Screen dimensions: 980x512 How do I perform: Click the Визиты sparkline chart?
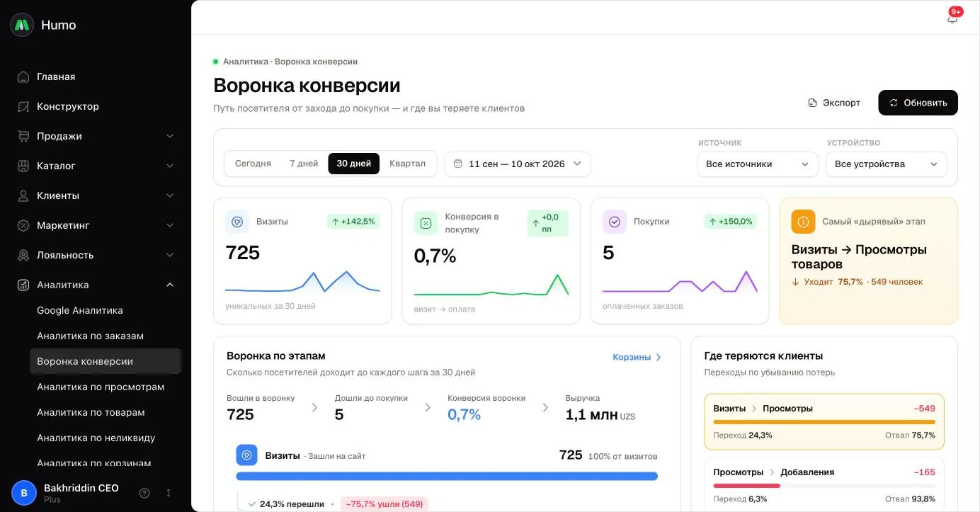coord(302,282)
